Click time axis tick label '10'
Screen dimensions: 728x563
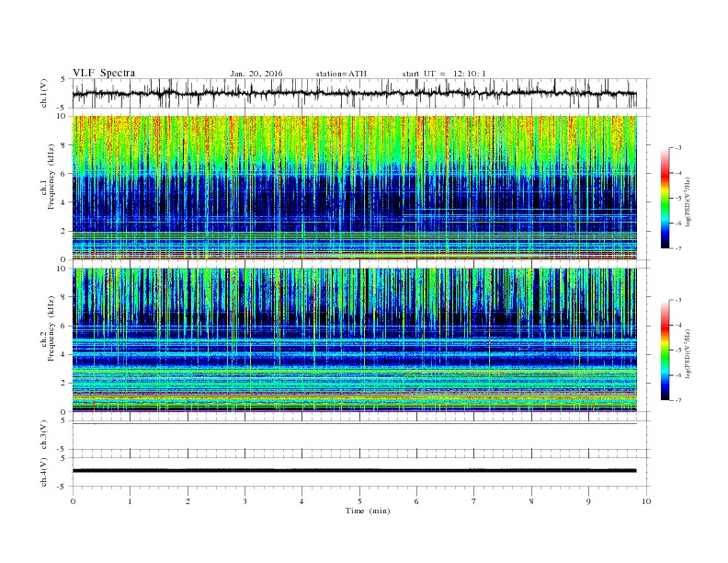pos(646,501)
